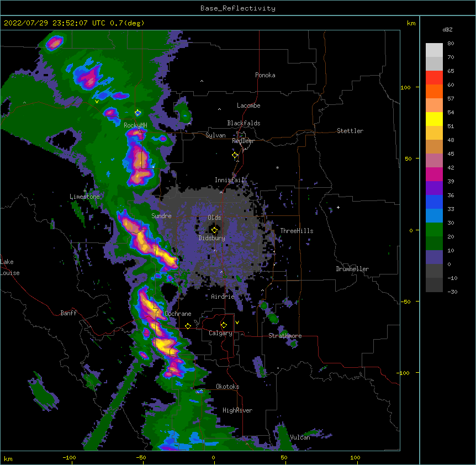The image size is (476, 465).
Task: Click the Innisfail city label
Action: click(x=230, y=180)
